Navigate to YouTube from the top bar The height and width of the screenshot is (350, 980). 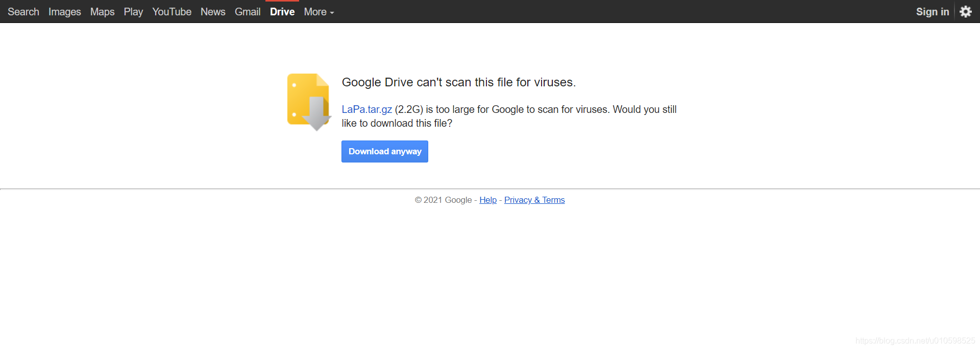(x=171, y=12)
